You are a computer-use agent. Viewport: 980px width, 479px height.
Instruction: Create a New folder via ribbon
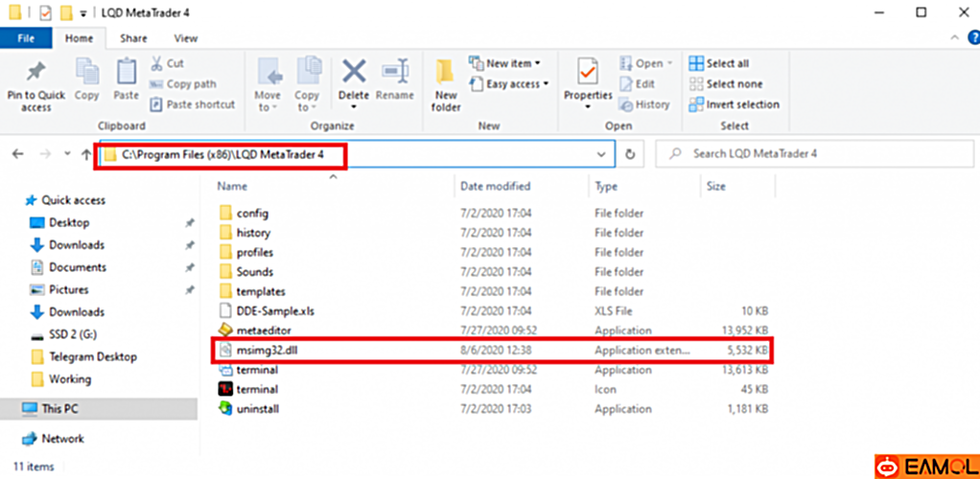click(x=446, y=85)
